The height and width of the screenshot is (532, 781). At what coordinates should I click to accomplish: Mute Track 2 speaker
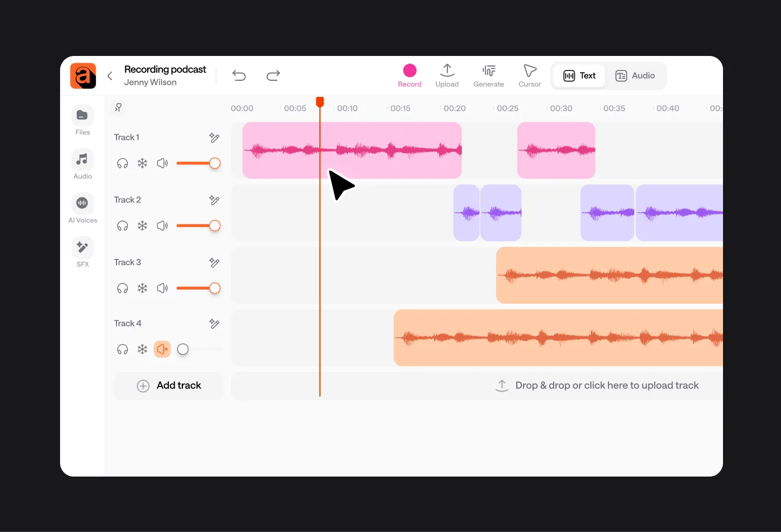pyautogui.click(x=163, y=226)
